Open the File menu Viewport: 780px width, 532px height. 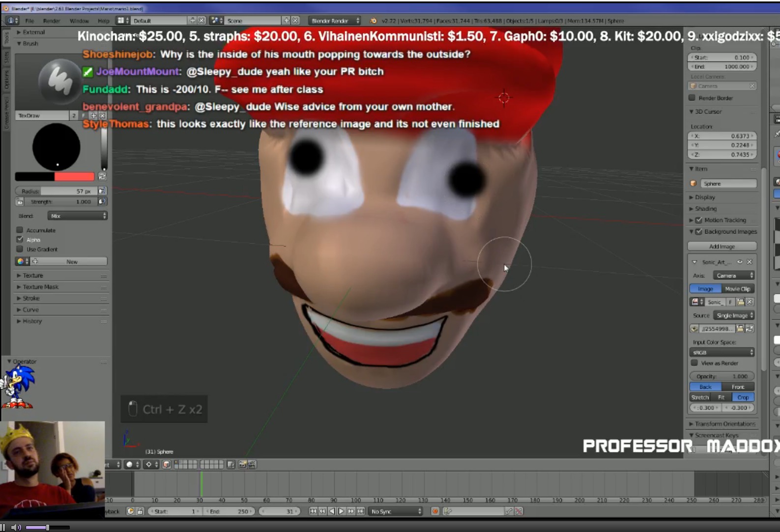coord(30,21)
